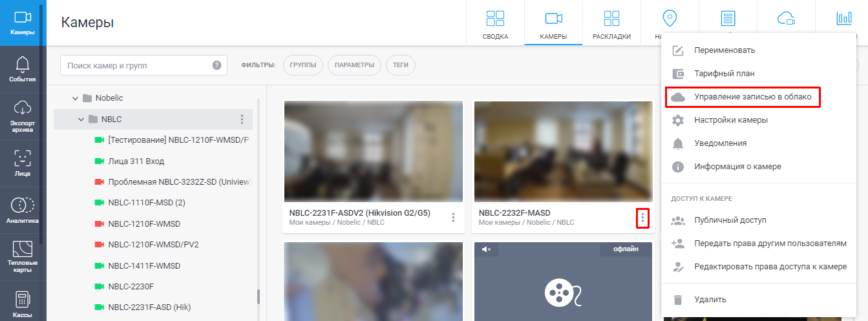Click the muted speaker icon on offline camera
The height and width of the screenshot is (321, 868).
pos(486,250)
